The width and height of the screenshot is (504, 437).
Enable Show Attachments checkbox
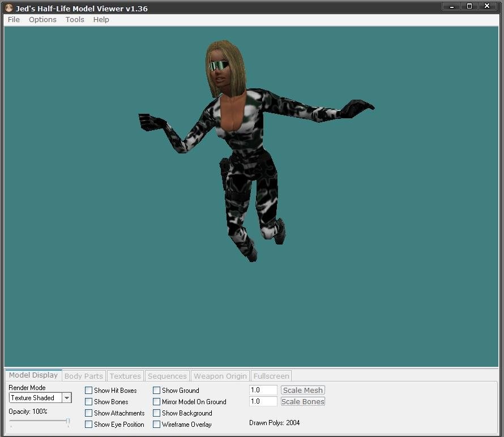point(88,413)
